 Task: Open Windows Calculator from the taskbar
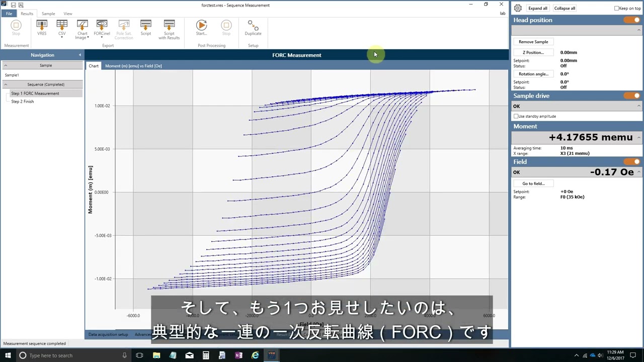point(206,355)
